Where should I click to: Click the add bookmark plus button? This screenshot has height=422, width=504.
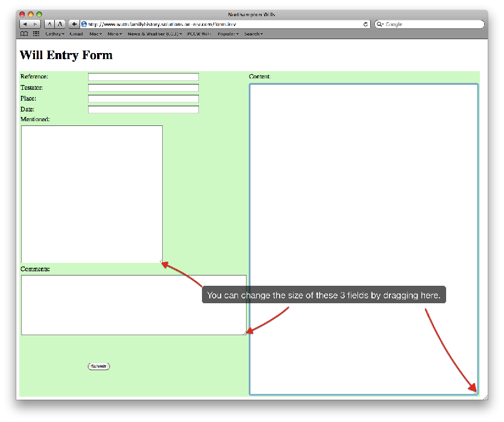[74, 24]
